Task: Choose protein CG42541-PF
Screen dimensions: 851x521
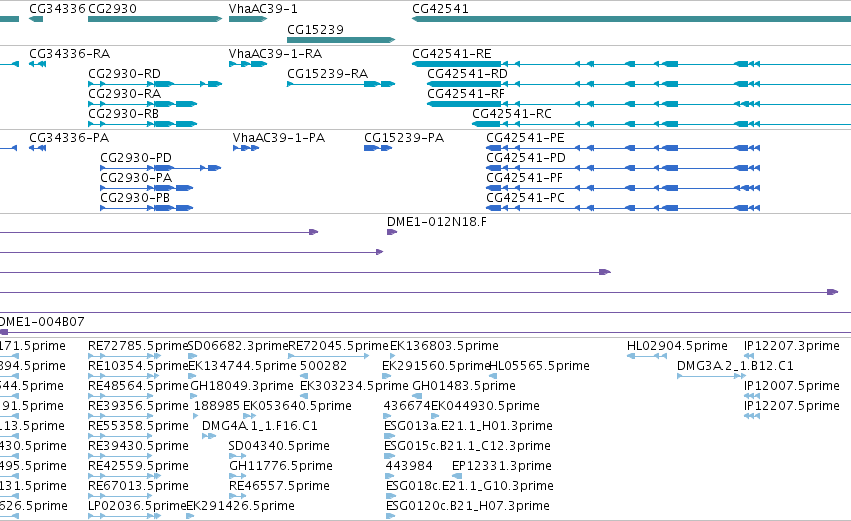Action: [x=524, y=178]
